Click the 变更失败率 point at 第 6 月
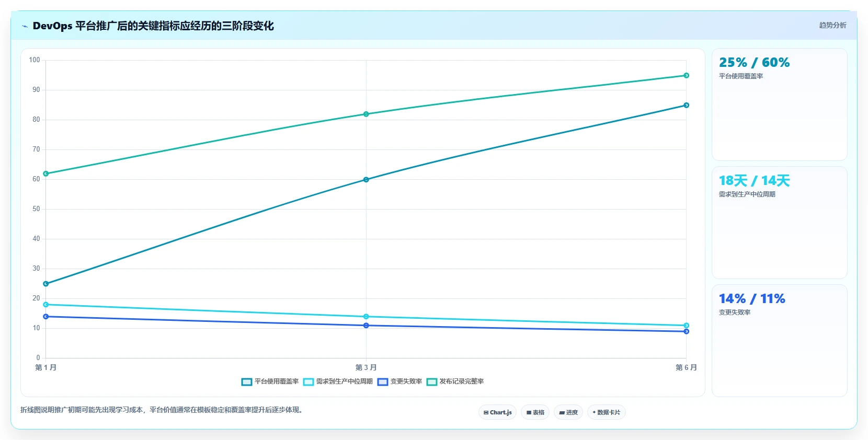Screen dimensions: 868x440 click(686, 331)
